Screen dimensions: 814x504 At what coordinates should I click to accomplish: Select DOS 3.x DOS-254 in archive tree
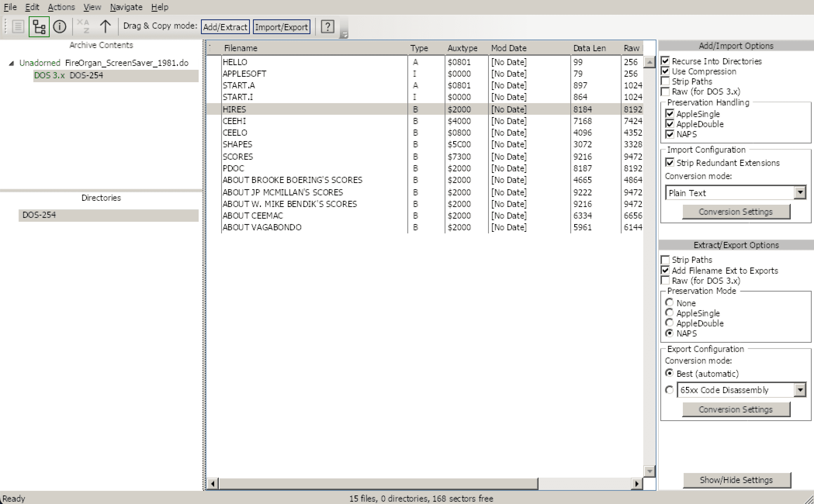tap(116, 76)
